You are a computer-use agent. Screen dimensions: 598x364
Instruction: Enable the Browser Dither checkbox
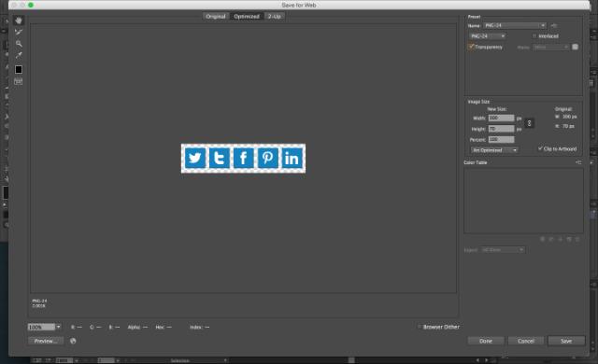[420, 327]
